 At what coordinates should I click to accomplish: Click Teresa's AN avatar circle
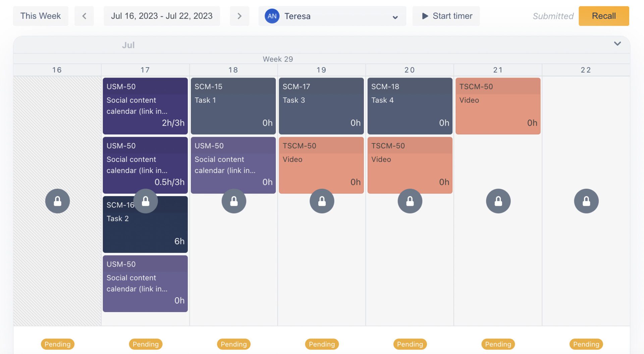272,16
